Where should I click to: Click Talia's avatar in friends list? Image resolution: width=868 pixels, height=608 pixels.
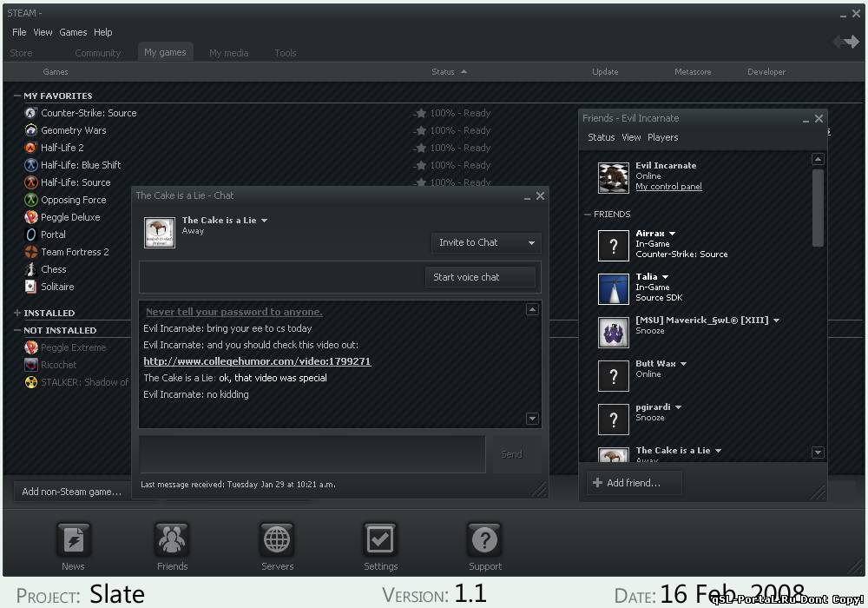tap(614, 289)
